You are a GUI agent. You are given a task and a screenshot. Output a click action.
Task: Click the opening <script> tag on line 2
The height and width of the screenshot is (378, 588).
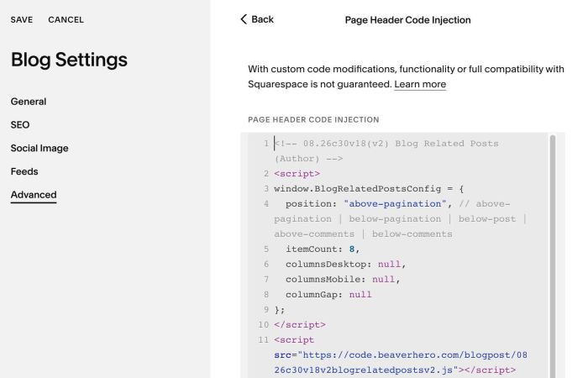click(x=297, y=174)
